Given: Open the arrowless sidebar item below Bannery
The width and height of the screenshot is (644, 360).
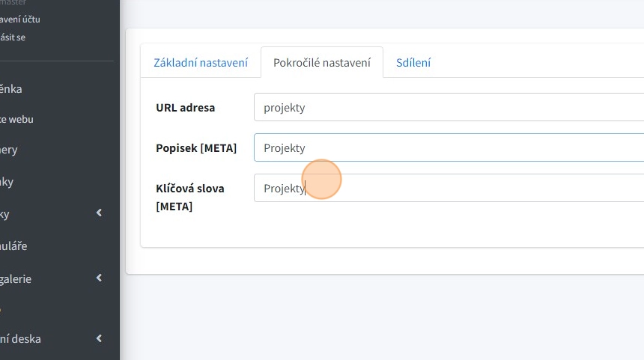Looking at the screenshot, I should click(x=7, y=182).
